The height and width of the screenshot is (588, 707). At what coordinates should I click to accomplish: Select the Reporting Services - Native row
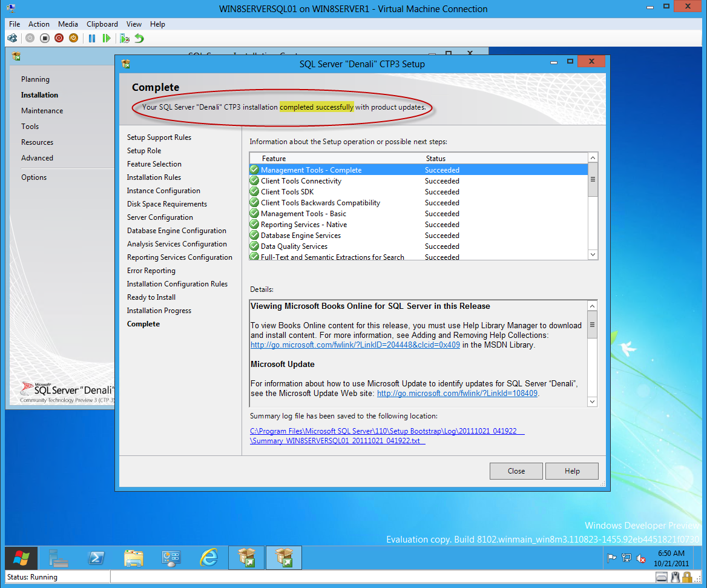[418, 225]
